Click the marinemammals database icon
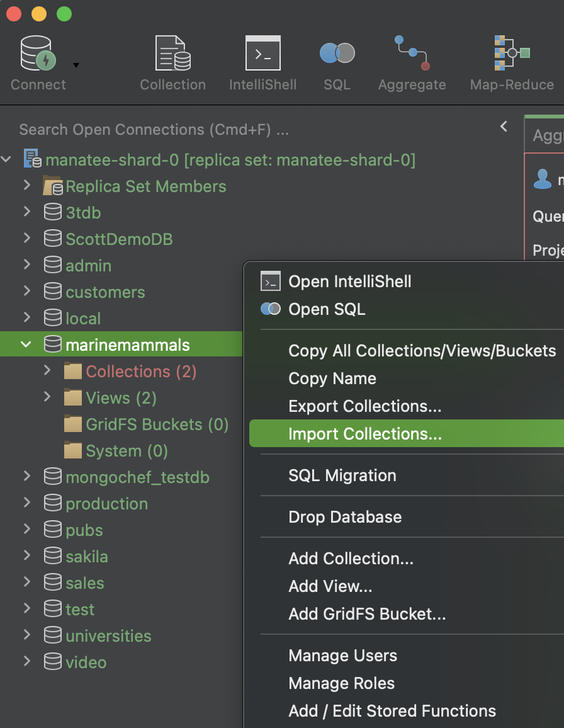This screenshot has width=564, height=728. [x=52, y=344]
